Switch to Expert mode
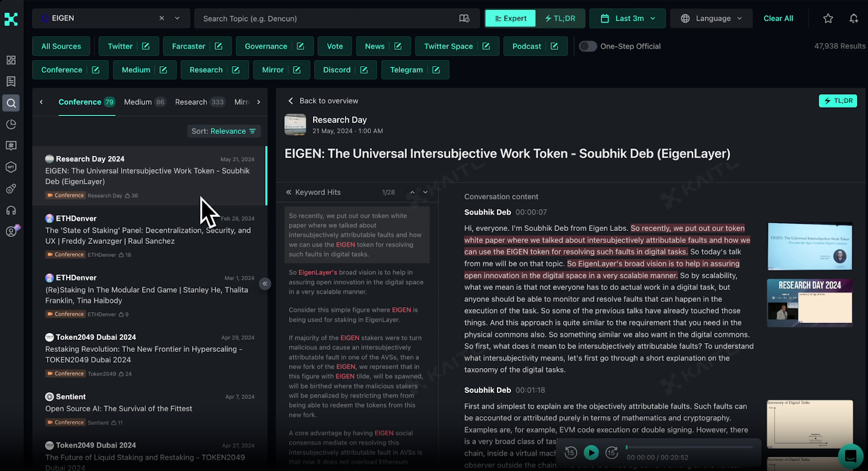Screen dimensions: 868x471 click(510, 18)
